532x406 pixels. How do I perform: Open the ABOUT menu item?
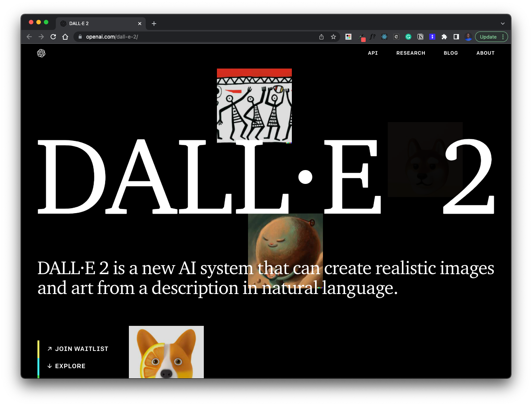point(486,53)
